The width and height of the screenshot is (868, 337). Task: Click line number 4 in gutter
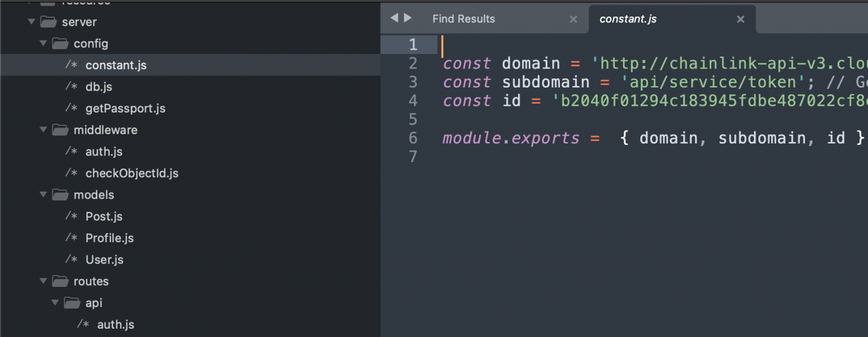(x=413, y=101)
